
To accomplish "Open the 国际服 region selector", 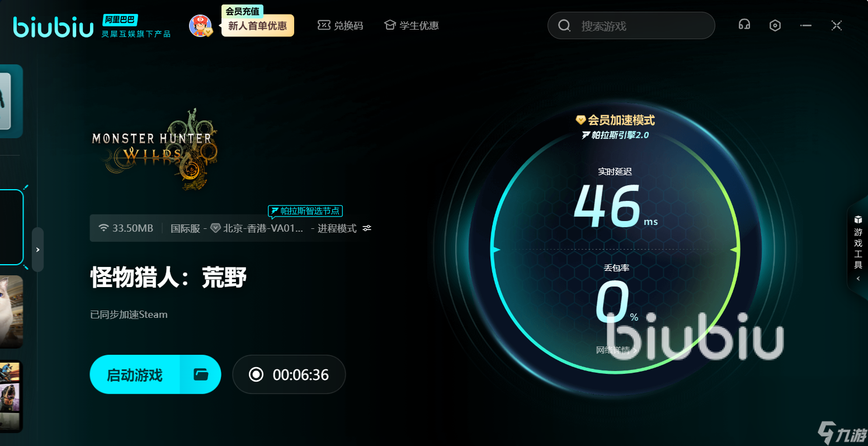I will click(185, 228).
